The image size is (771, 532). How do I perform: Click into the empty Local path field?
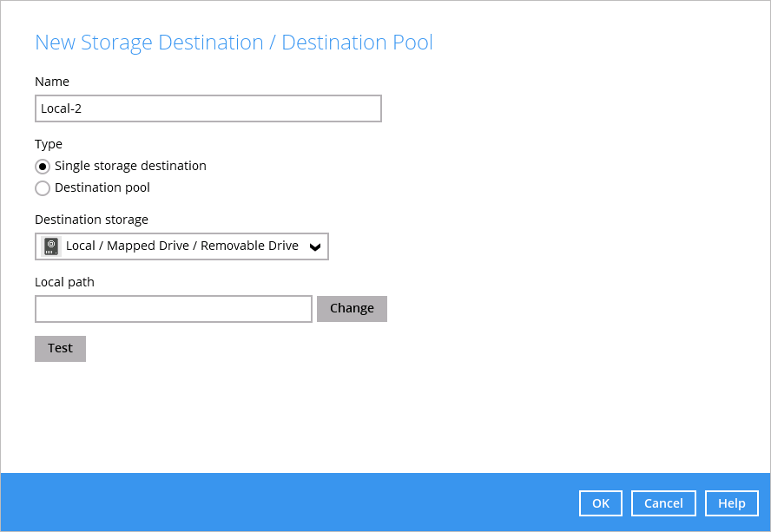[x=173, y=309]
